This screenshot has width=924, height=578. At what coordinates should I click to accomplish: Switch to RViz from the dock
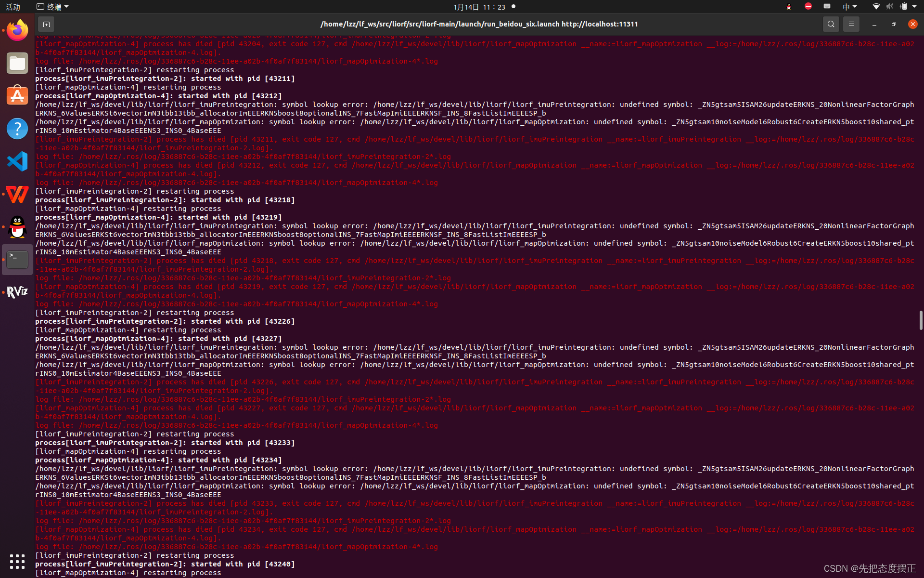(x=17, y=292)
